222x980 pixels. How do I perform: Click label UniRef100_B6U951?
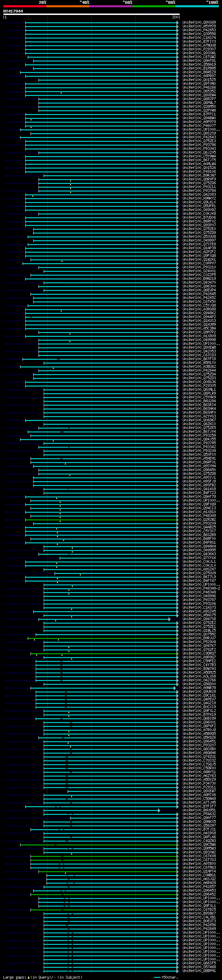click(x=199, y=810)
